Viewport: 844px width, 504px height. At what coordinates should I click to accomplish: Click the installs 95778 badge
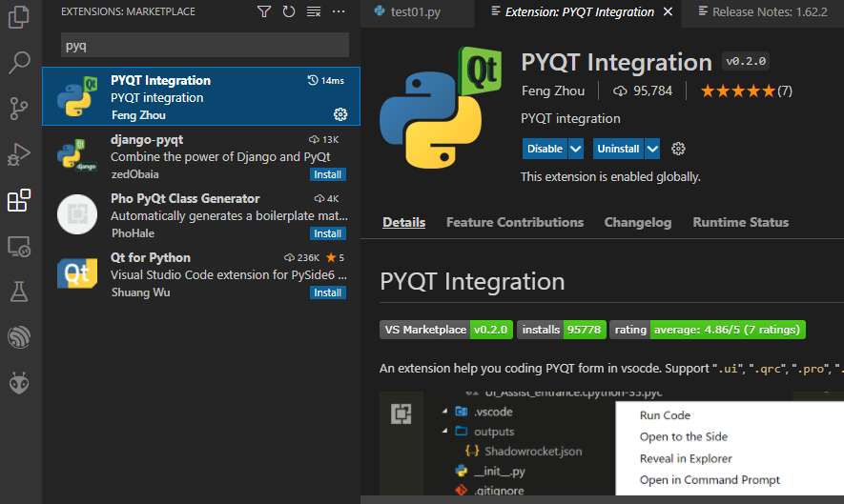(562, 330)
